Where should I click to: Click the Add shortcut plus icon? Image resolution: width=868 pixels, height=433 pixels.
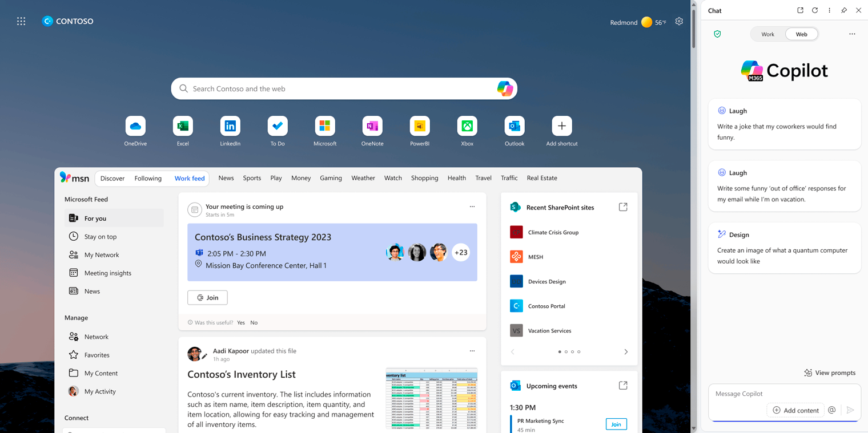click(562, 126)
